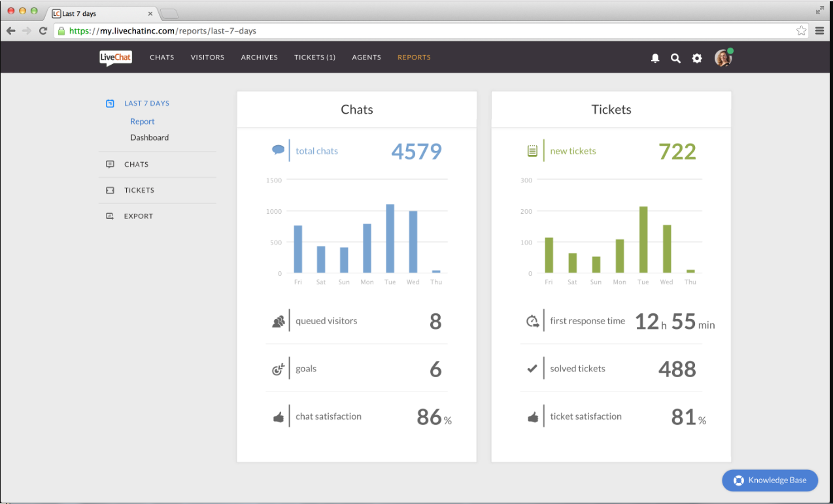
Task: Open the agent profile avatar
Action: [x=722, y=58]
